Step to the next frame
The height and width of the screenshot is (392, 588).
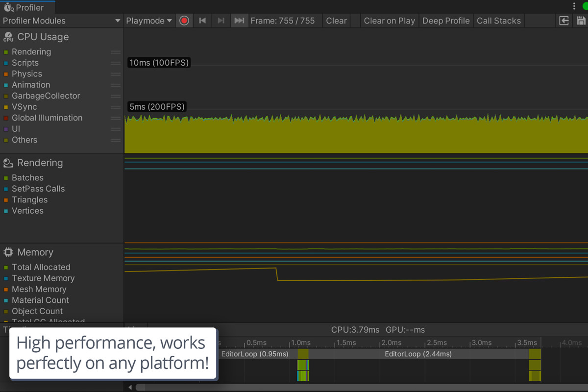click(221, 21)
